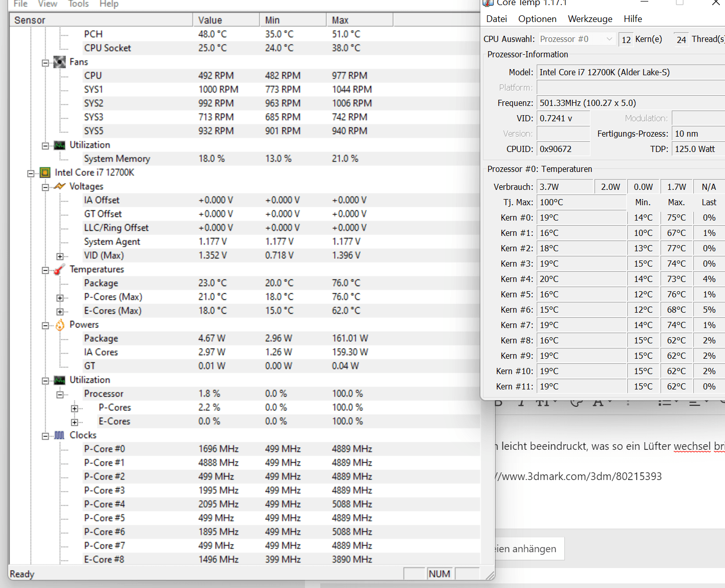
Task: Click the color palette icon in editor toolbar
Action: click(577, 403)
